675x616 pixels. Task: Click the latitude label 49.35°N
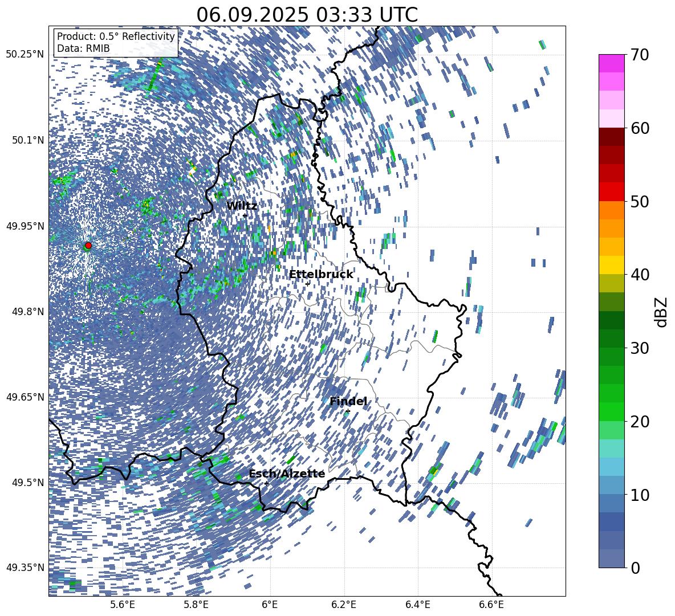(25, 568)
